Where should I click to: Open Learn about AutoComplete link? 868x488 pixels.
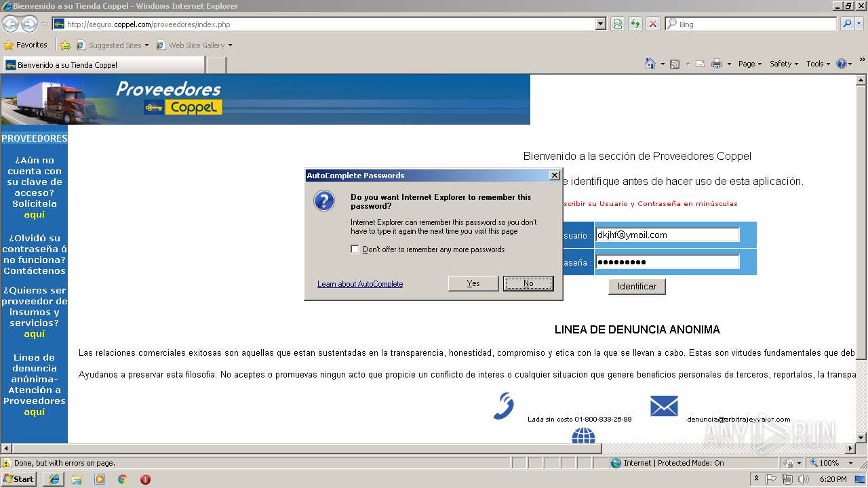tap(360, 284)
